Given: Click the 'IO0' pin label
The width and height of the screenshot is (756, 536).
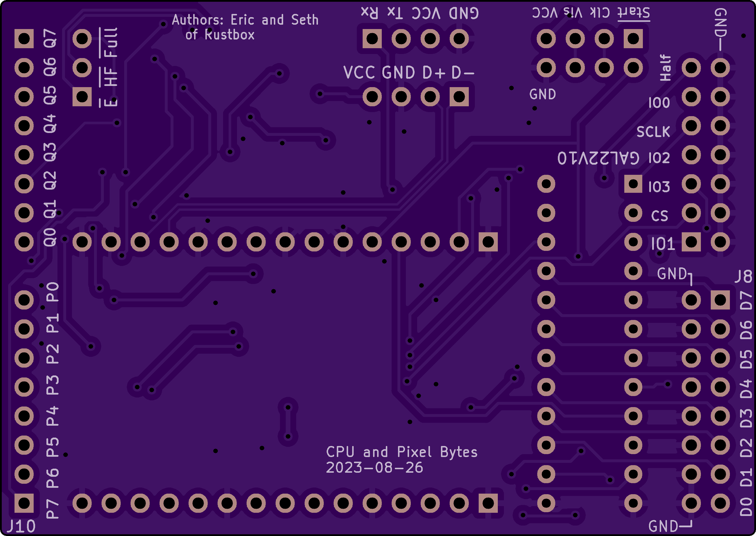Looking at the screenshot, I should tap(659, 103).
